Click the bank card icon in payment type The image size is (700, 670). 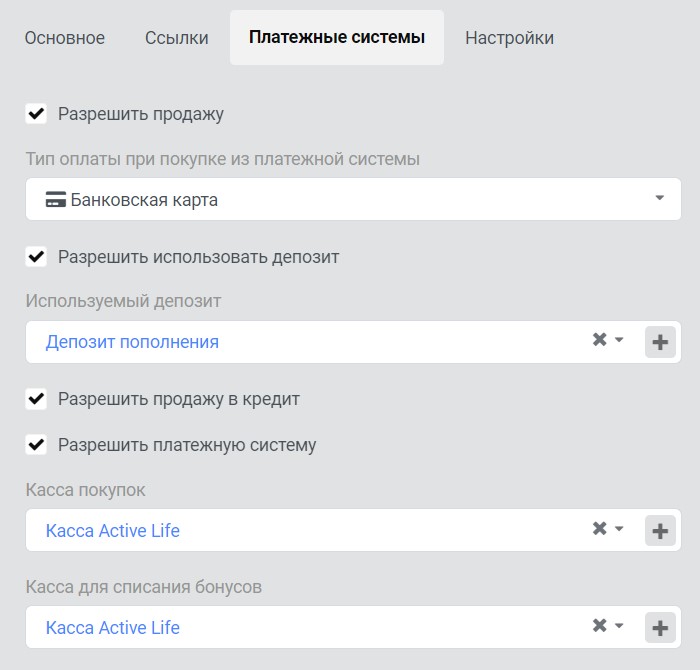click(55, 199)
